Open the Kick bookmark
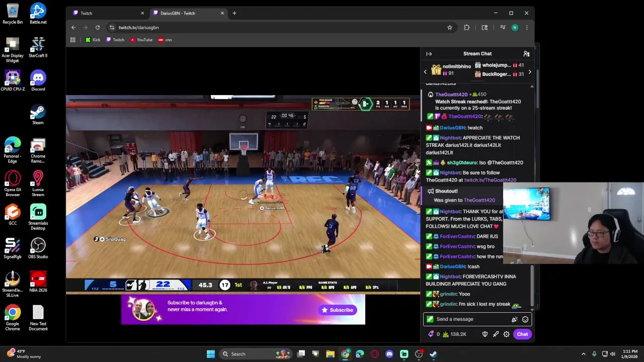The image size is (644, 362). (93, 40)
